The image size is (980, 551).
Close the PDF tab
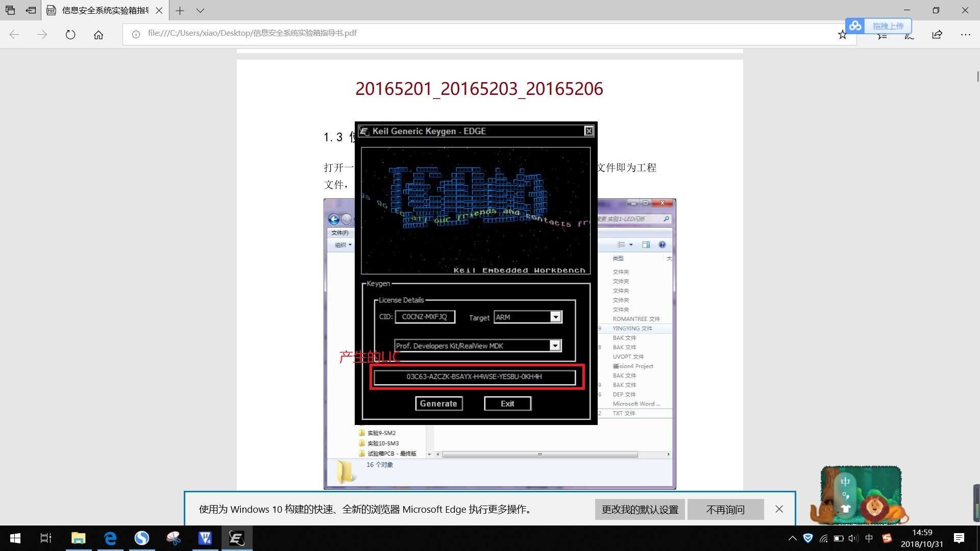click(159, 10)
